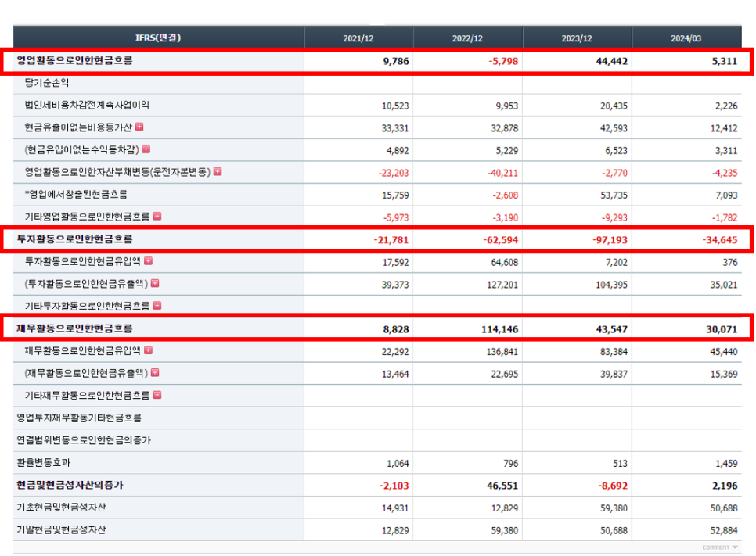Image resolution: width=756 pixels, height=556 pixels.
Task: Expand (현금유입이없는수익등차감) row plus icon
Action: coord(146,149)
